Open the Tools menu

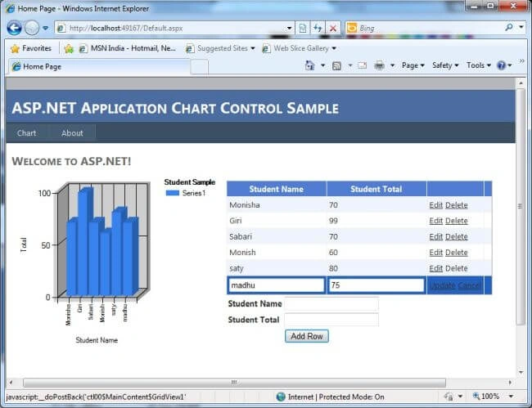point(479,65)
